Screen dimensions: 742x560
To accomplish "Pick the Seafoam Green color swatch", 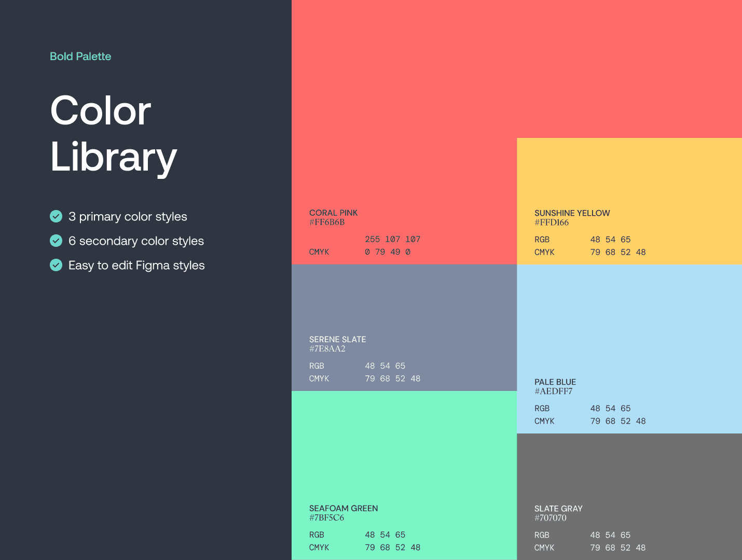I will click(404, 475).
